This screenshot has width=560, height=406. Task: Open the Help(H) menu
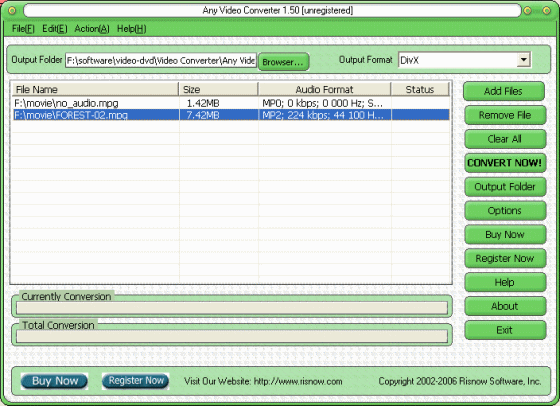131,29
